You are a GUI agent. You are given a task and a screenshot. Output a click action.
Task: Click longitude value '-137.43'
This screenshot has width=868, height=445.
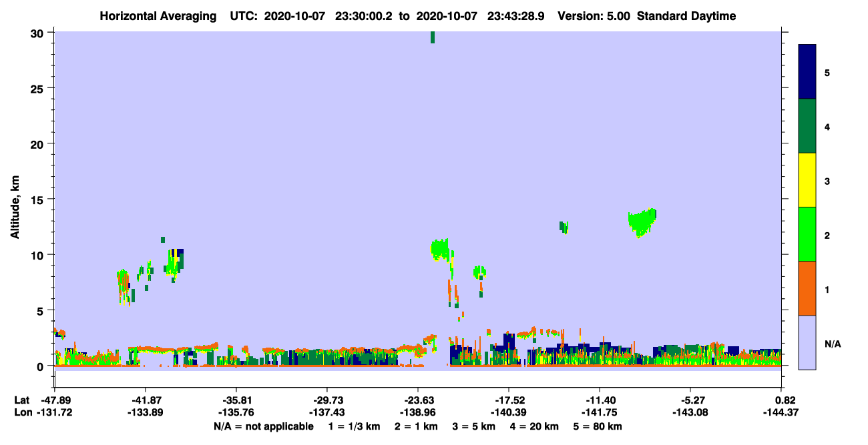pyautogui.click(x=327, y=413)
